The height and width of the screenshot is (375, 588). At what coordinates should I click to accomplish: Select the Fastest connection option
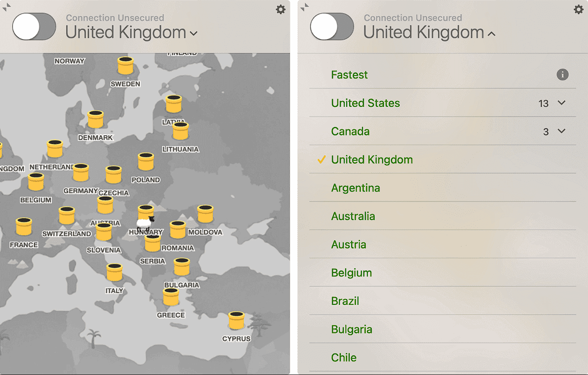point(349,75)
